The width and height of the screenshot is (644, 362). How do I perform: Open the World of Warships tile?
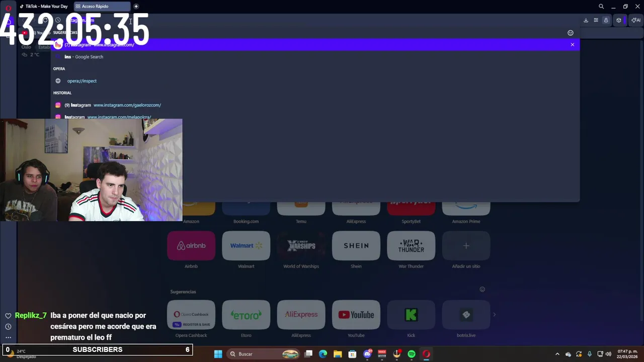coord(301,246)
